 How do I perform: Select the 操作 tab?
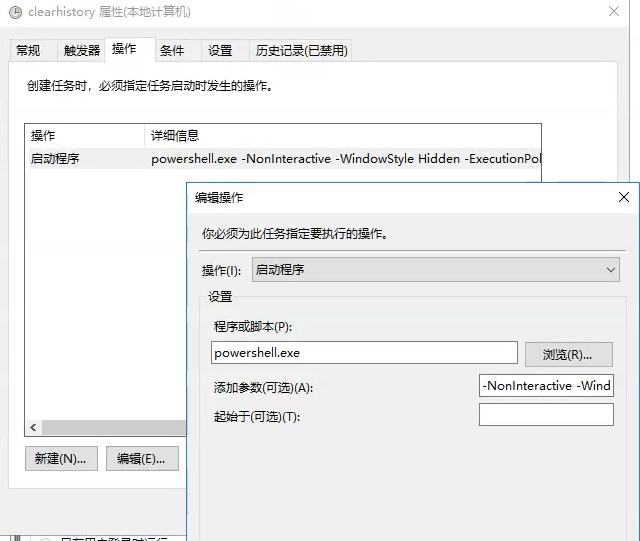click(x=125, y=49)
